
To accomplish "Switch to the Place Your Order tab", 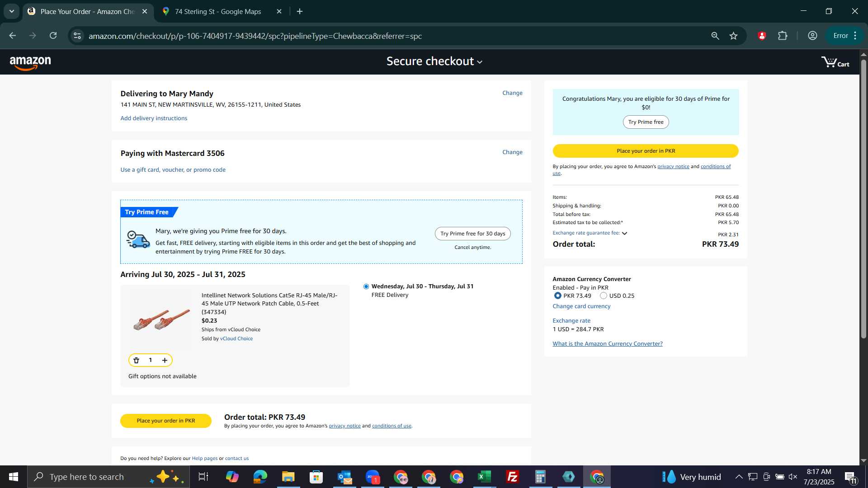I will point(87,11).
